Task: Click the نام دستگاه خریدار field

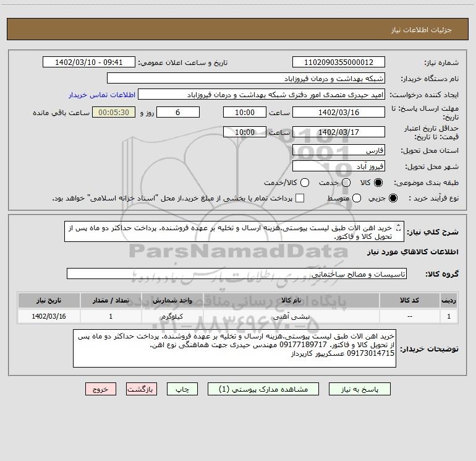Action: click(x=246, y=78)
